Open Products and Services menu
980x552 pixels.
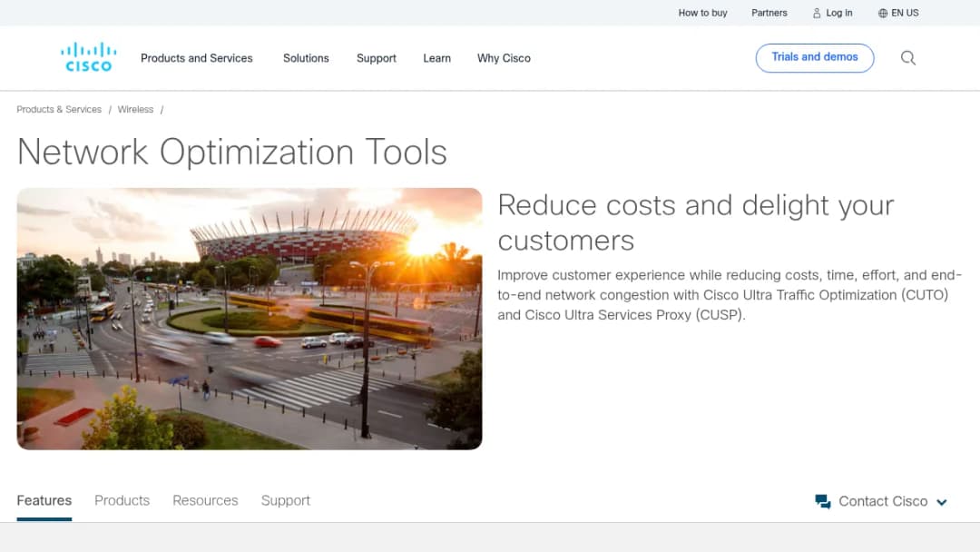(196, 58)
